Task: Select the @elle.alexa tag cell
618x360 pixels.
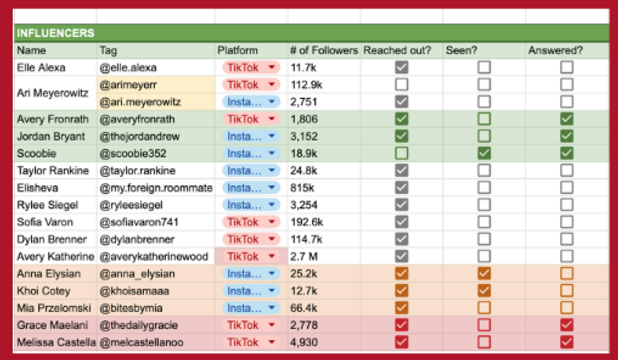Action: [156, 67]
